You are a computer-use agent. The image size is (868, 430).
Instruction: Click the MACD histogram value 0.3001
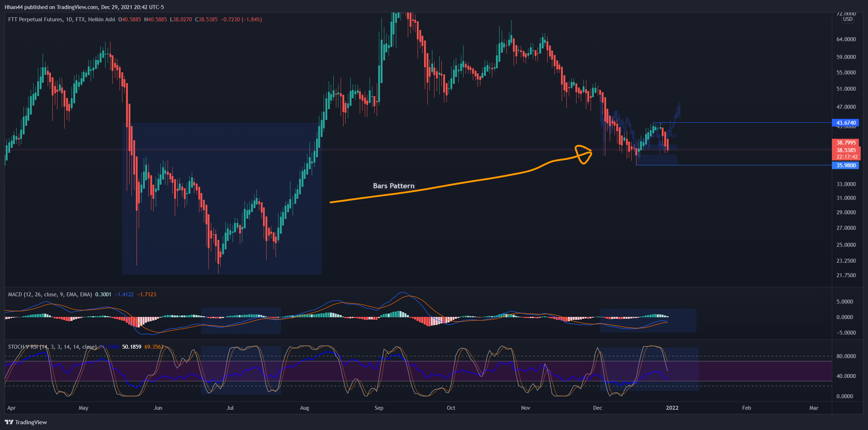(x=103, y=294)
